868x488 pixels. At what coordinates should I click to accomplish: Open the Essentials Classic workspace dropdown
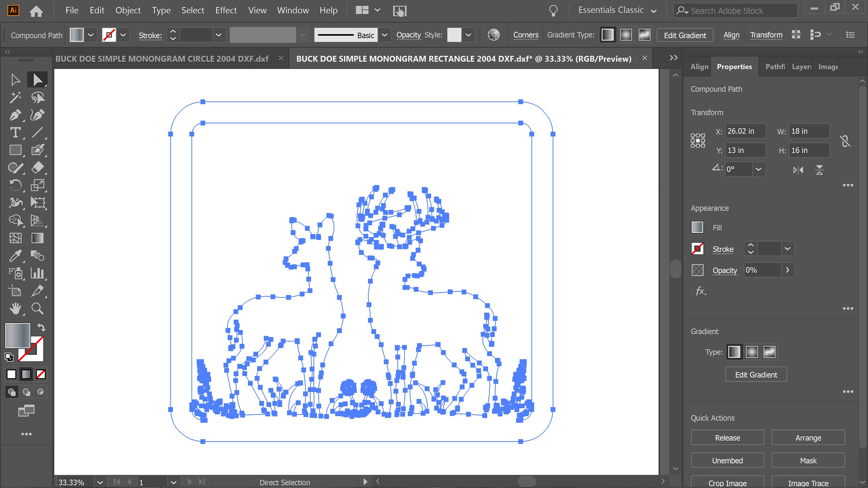pyautogui.click(x=654, y=10)
